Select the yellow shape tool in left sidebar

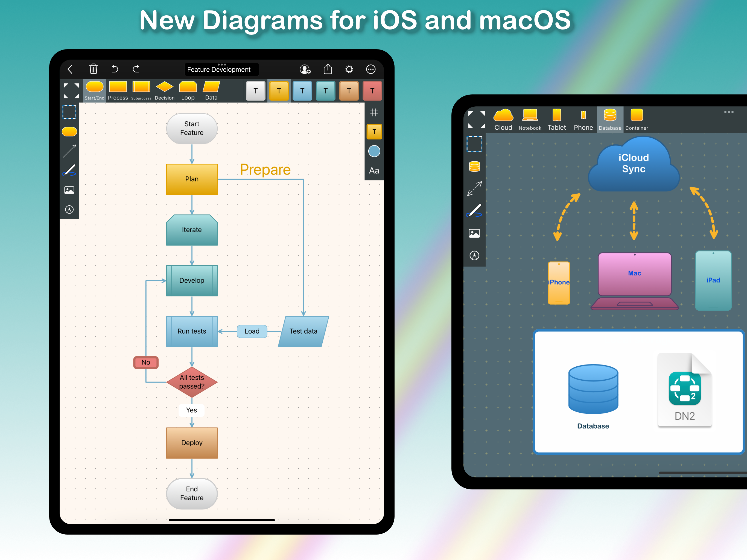69,132
